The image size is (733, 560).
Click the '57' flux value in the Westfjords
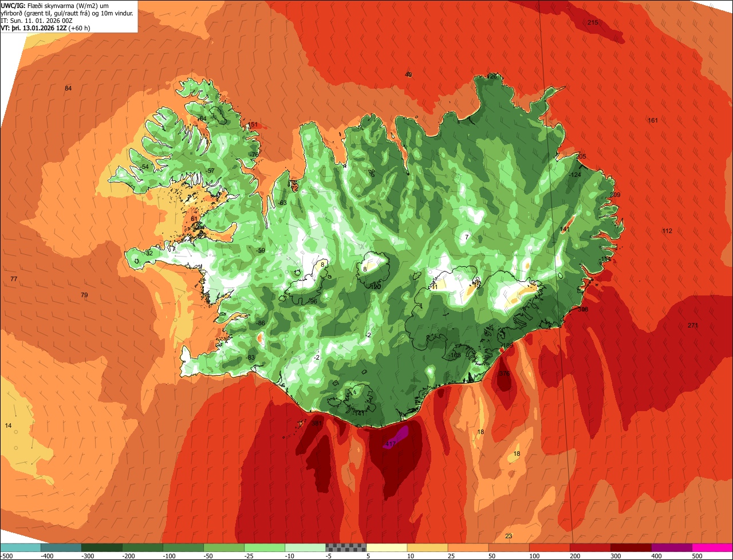[211, 171]
